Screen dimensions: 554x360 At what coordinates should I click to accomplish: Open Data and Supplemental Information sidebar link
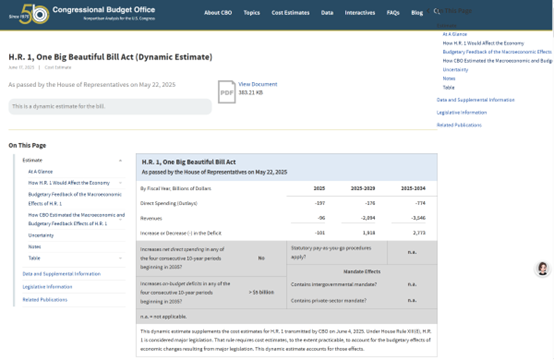tap(61, 274)
